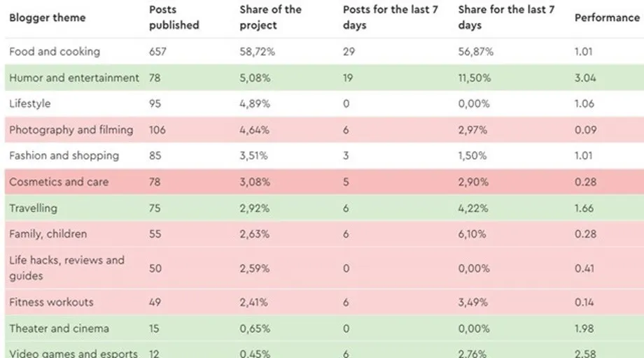The height and width of the screenshot is (358, 644).
Task: Sort by the Performance column header
Action: (607, 17)
